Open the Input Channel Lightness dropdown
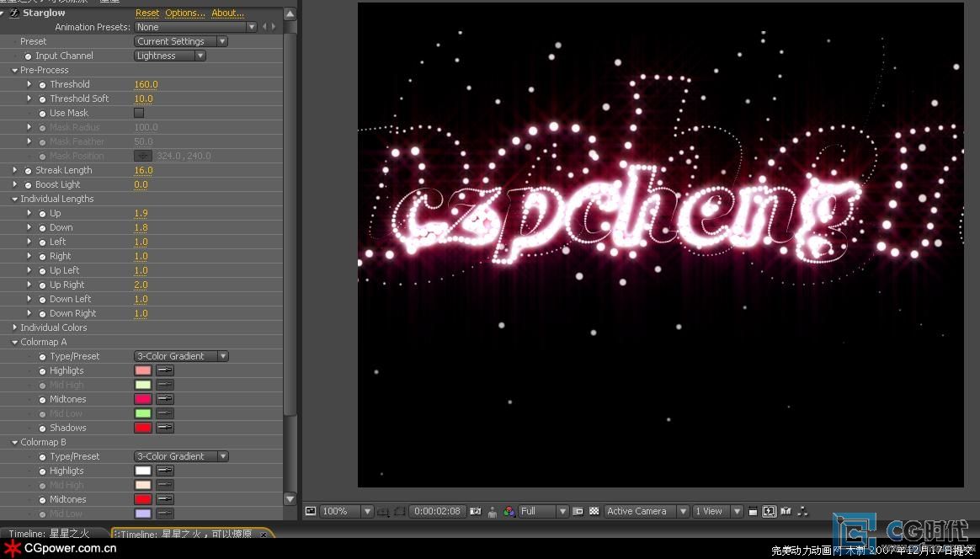This screenshot has width=980, height=559. click(170, 56)
